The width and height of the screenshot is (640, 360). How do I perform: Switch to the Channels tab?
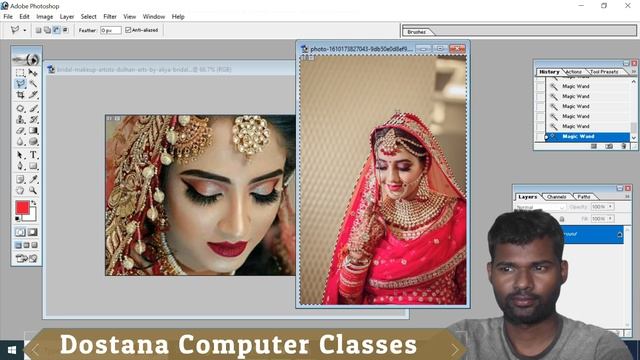point(556,197)
